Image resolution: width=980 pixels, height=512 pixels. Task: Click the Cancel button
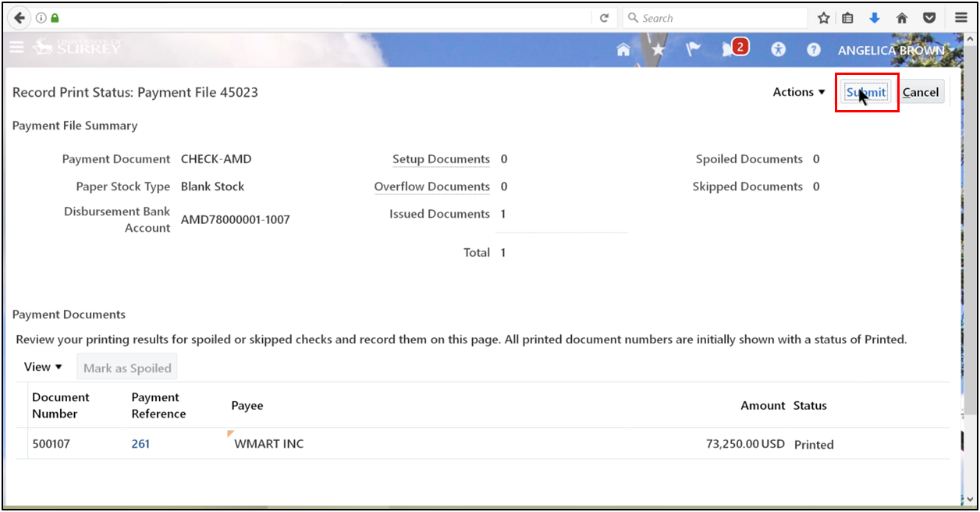[x=921, y=91]
